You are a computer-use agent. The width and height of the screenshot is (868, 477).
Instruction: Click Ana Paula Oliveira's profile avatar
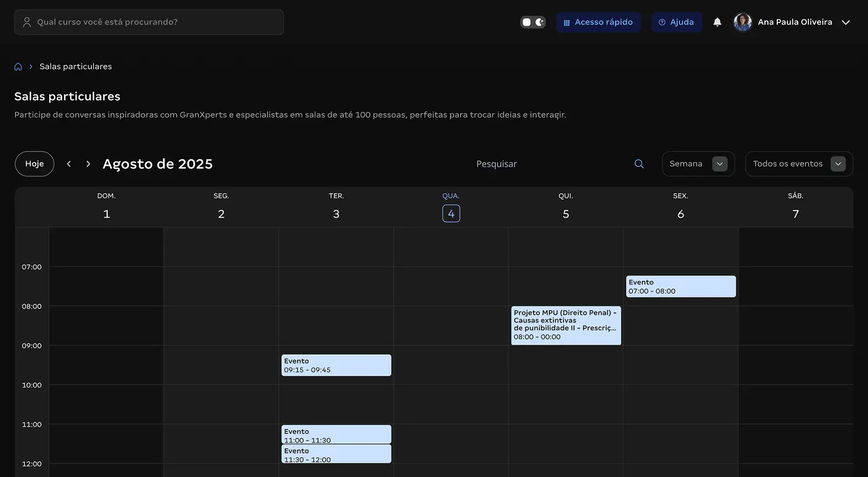tap(743, 22)
